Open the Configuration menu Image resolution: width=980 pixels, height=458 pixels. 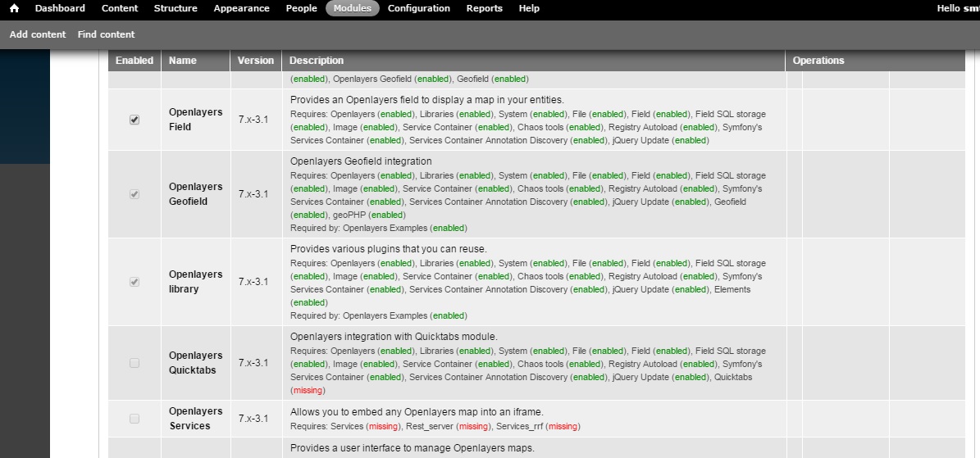click(x=419, y=8)
